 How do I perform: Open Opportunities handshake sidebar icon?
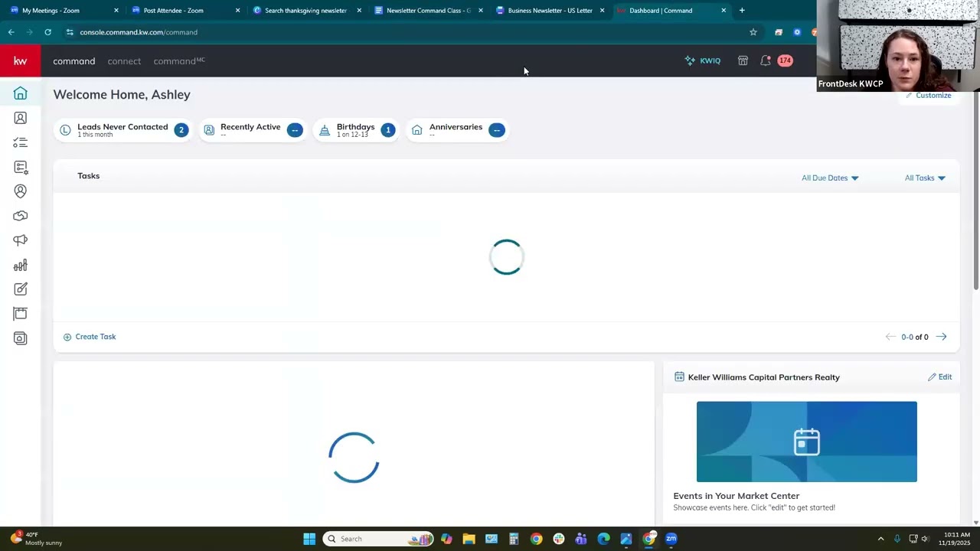[20, 216]
